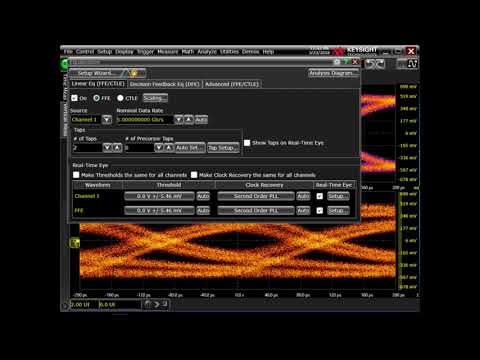Click the 2.00 UI scale field
Image resolution: width=480 pixels, height=360 pixels.
84,304
